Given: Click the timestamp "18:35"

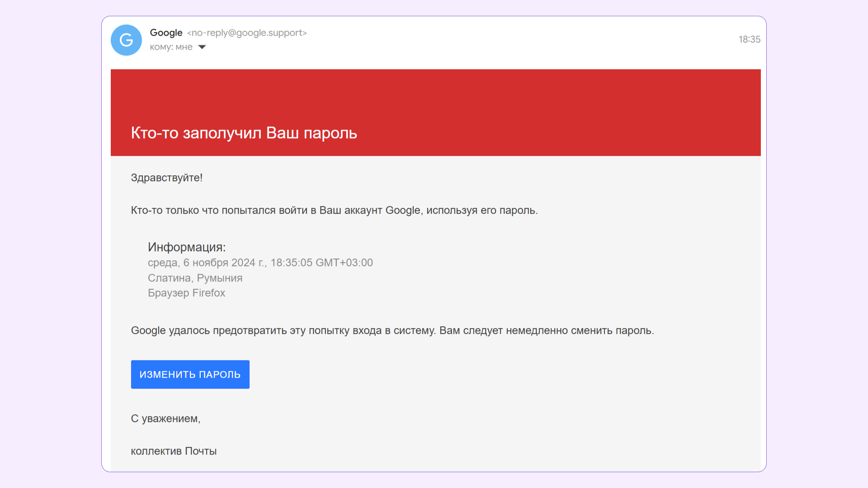Looking at the screenshot, I should tap(750, 39).
